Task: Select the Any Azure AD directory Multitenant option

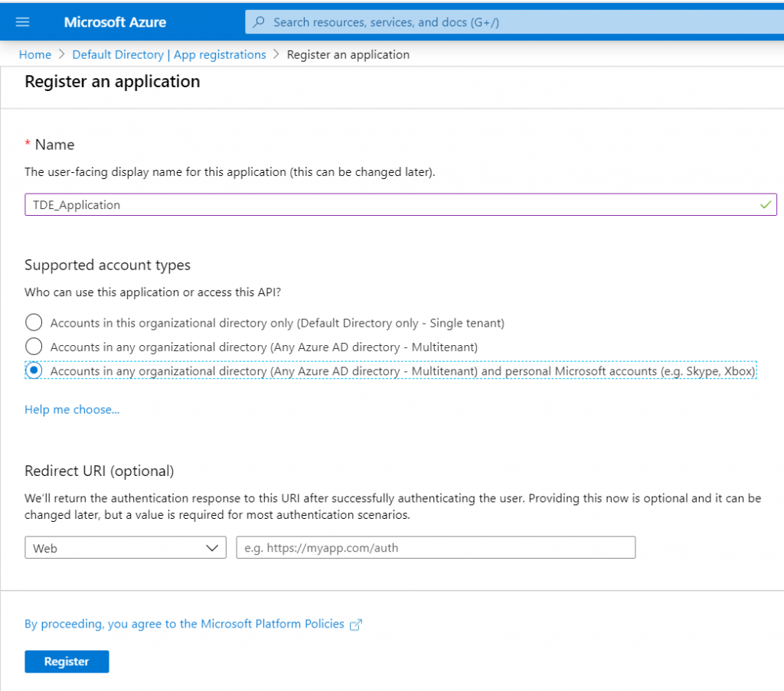Action: point(33,346)
